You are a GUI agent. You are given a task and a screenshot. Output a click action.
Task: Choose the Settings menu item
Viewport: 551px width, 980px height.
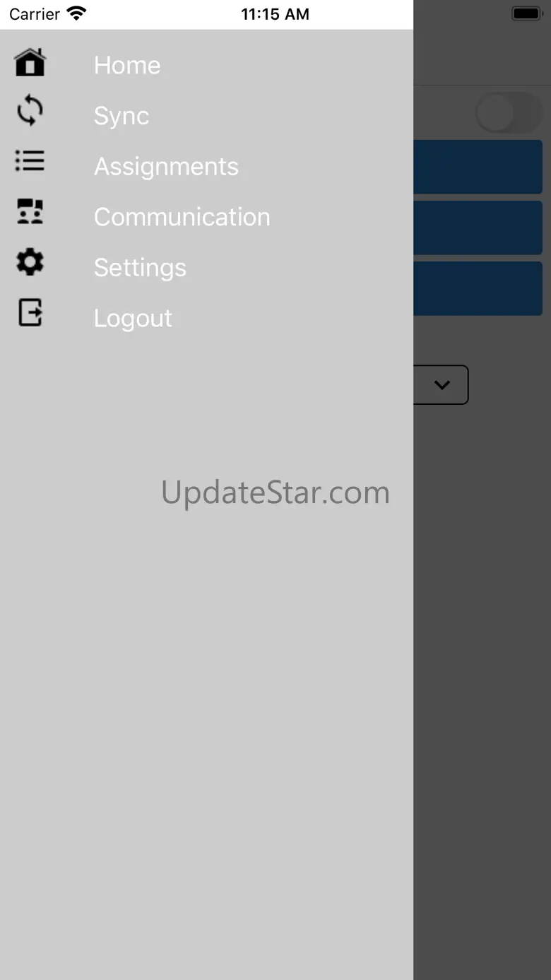coord(140,268)
